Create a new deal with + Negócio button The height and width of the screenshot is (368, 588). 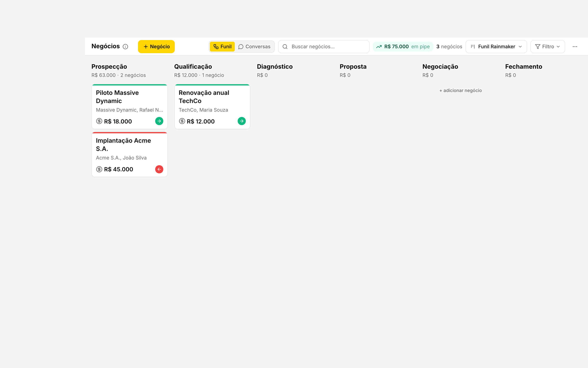click(156, 46)
